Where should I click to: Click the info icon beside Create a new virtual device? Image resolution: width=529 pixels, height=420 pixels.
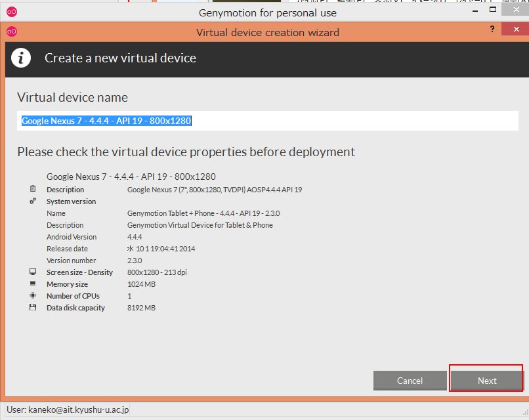pyautogui.click(x=21, y=58)
